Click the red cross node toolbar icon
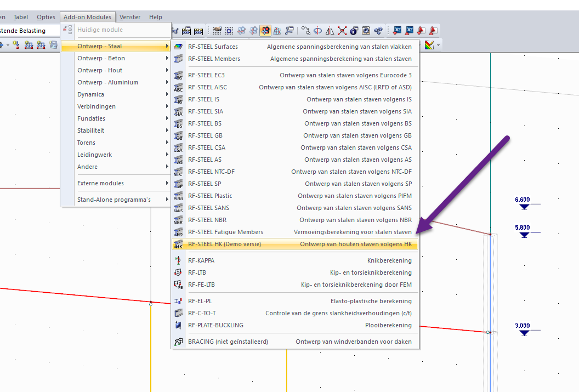 pyautogui.click(x=342, y=31)
